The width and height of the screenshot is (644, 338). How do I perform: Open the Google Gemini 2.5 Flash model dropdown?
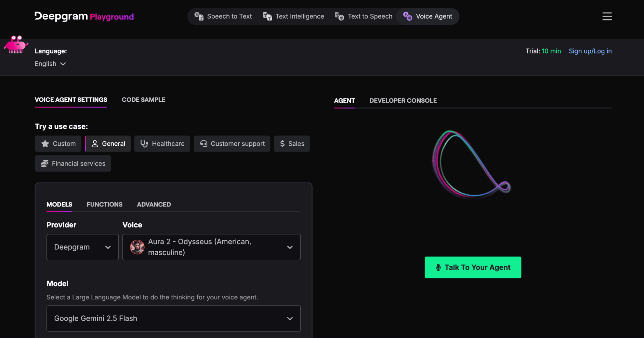[x=174, y=318]
